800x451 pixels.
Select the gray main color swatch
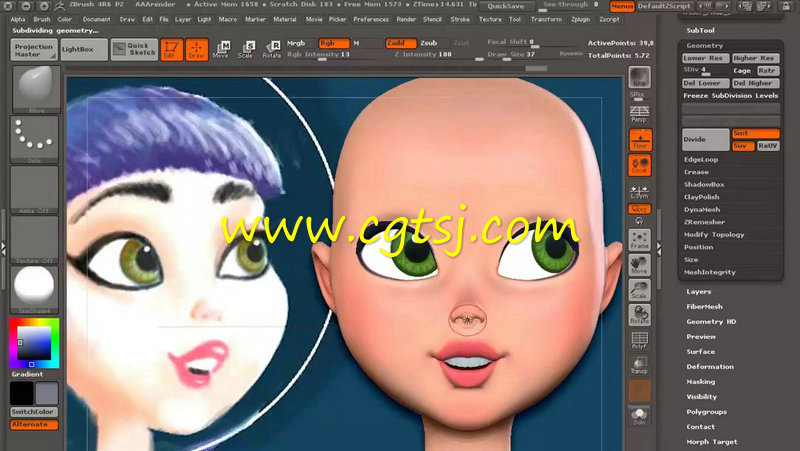46,393
